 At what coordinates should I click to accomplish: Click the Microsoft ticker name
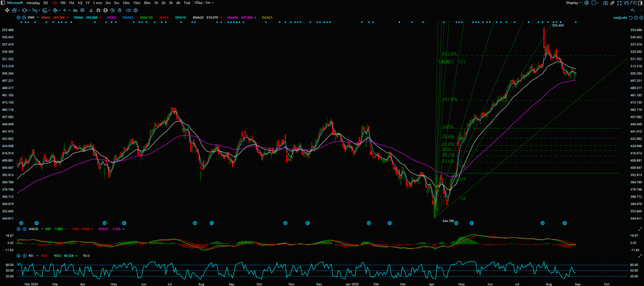click(x=15, y=3)
